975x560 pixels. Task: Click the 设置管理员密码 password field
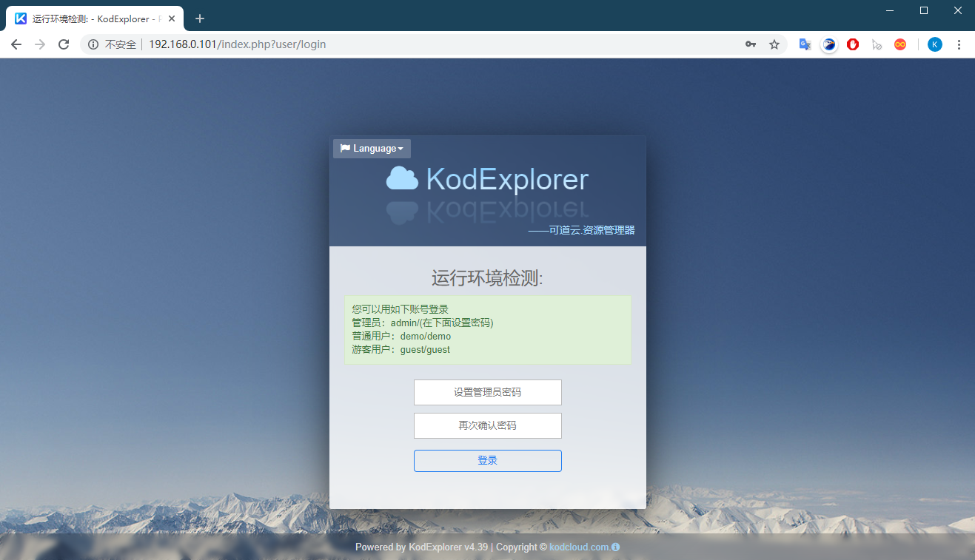tap(487, 392)
